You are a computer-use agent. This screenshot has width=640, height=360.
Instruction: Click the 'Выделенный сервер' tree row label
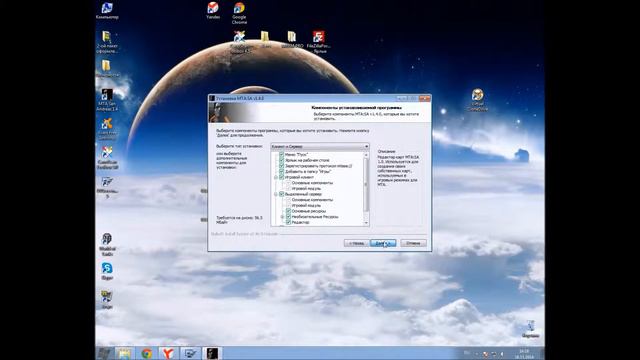303,194
